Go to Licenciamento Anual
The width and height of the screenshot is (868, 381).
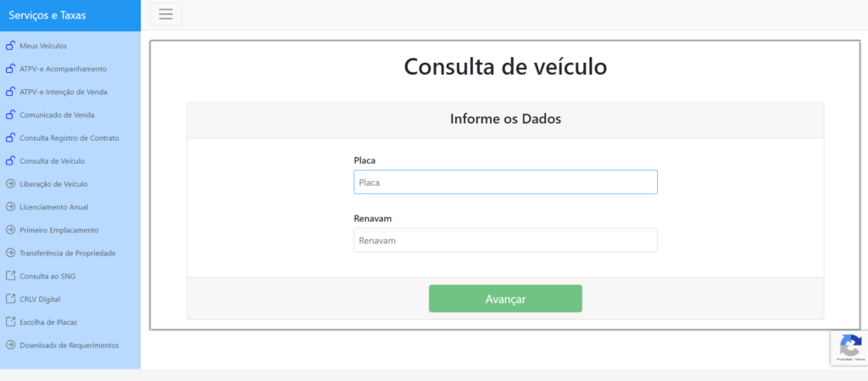click(x=53, y=207)
